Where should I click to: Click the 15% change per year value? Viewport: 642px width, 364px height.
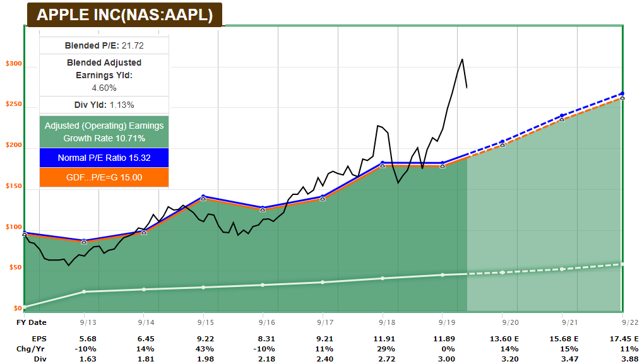tap(569, 349)
